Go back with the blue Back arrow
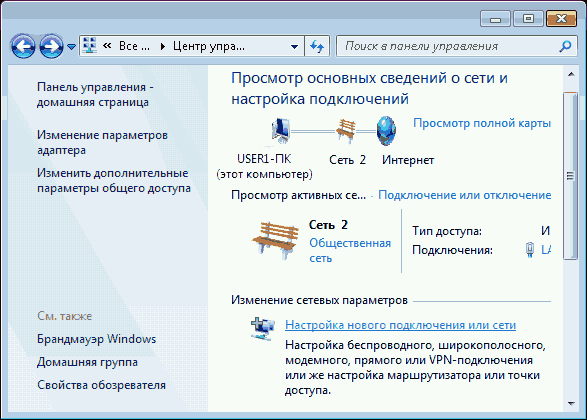Screen dimensions: 587x420 pyautogui.click(x=23, y=46)
